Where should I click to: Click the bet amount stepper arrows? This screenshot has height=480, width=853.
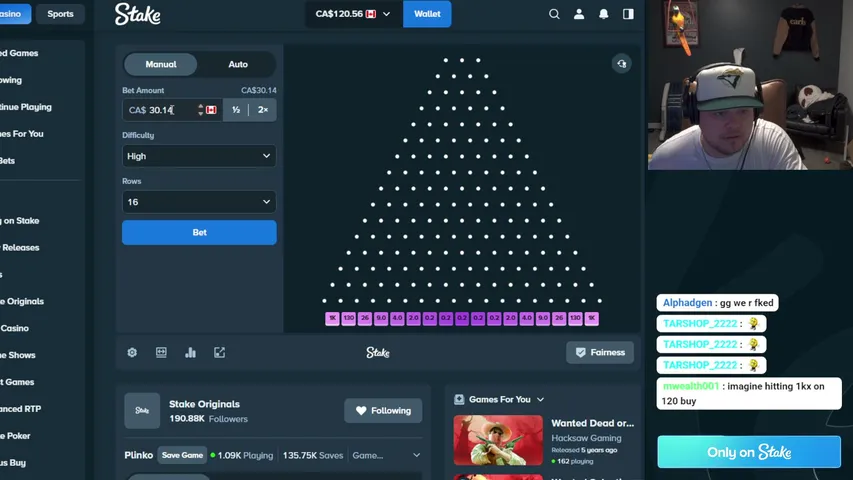(x=201, y=110)
